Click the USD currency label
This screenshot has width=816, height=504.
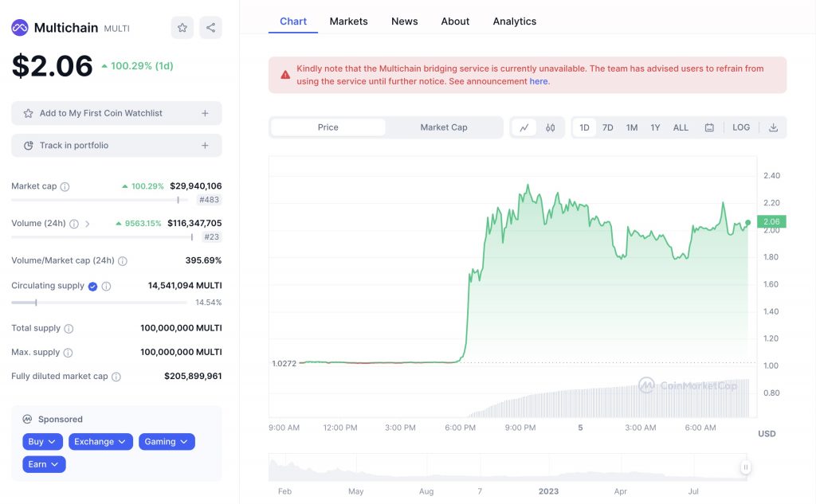(767, 434)
